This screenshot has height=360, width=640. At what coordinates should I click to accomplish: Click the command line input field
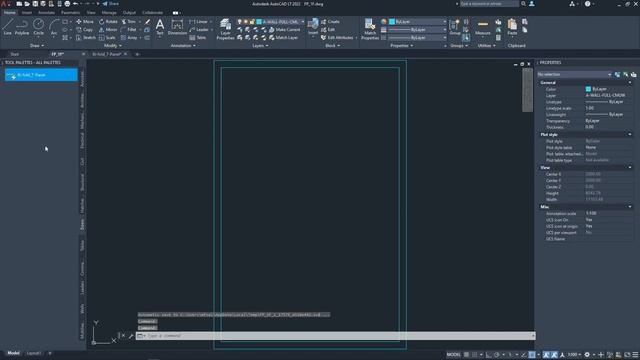click(335, 336)
